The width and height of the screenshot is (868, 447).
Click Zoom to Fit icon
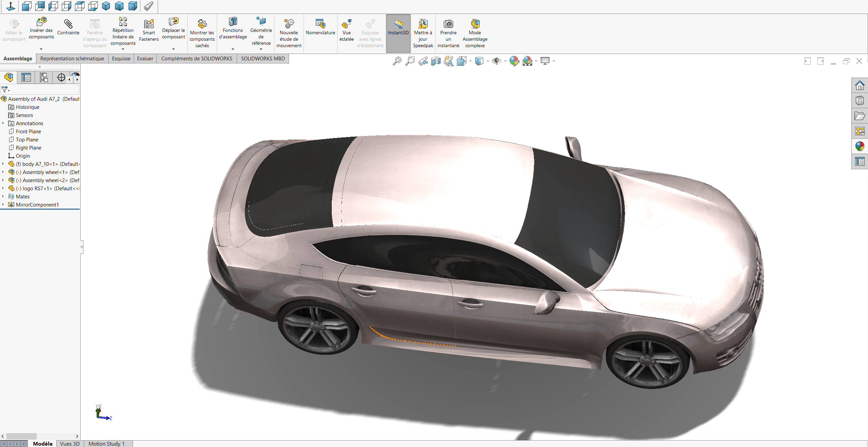pyautogui.click(x=397, y=61)
